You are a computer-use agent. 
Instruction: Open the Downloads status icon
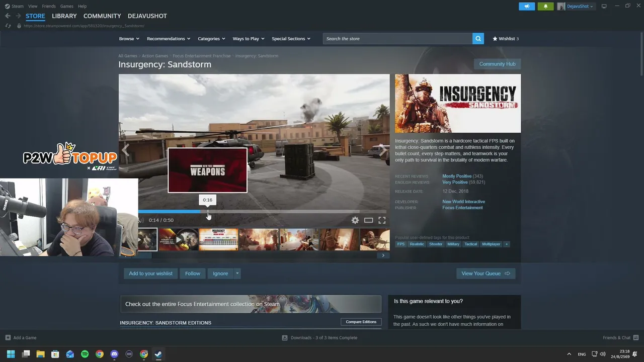tap(285, 338)
